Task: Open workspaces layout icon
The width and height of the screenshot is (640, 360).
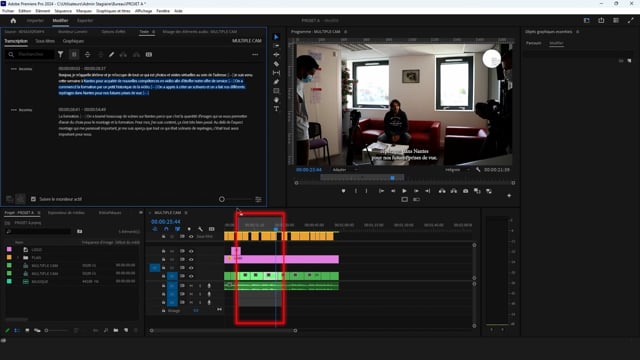Action: [x=587, y=20]
